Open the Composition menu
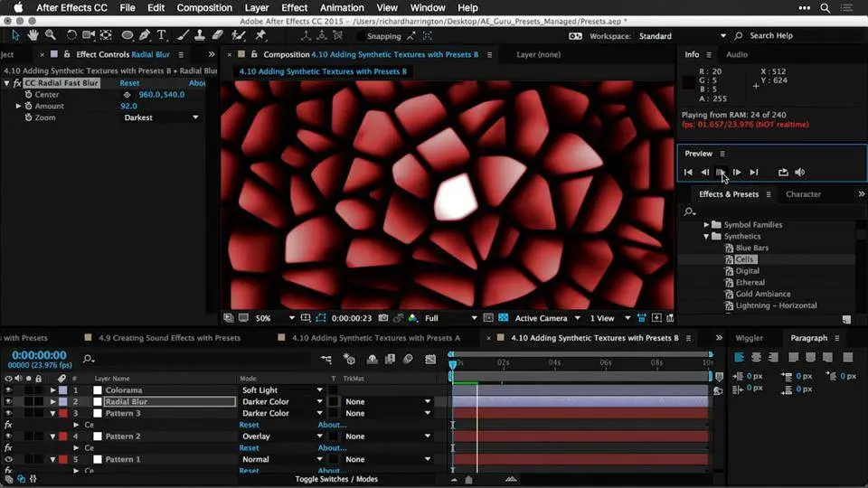 pyautogui.click(x=204, y=8)
